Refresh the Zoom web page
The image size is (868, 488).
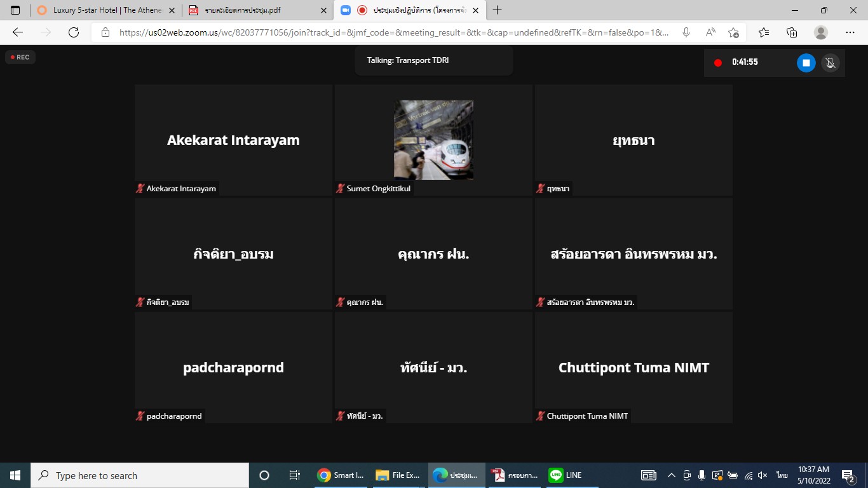coord(74,32)
